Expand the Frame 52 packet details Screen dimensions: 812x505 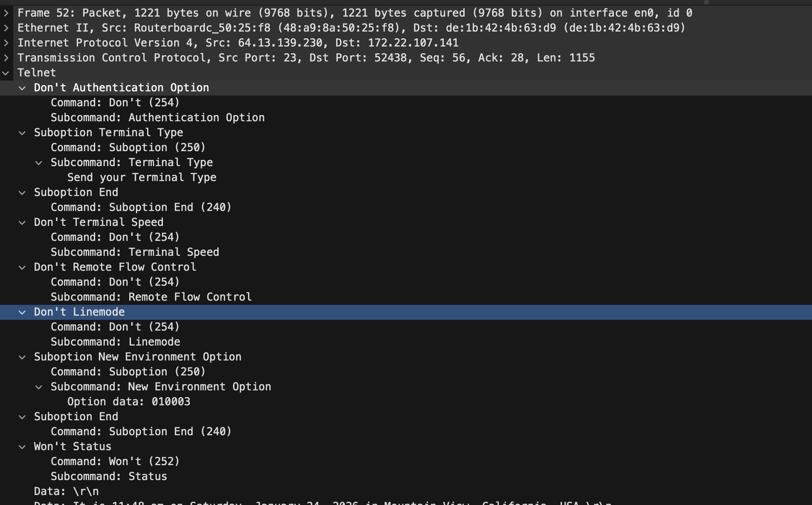[x=6, y=13]
